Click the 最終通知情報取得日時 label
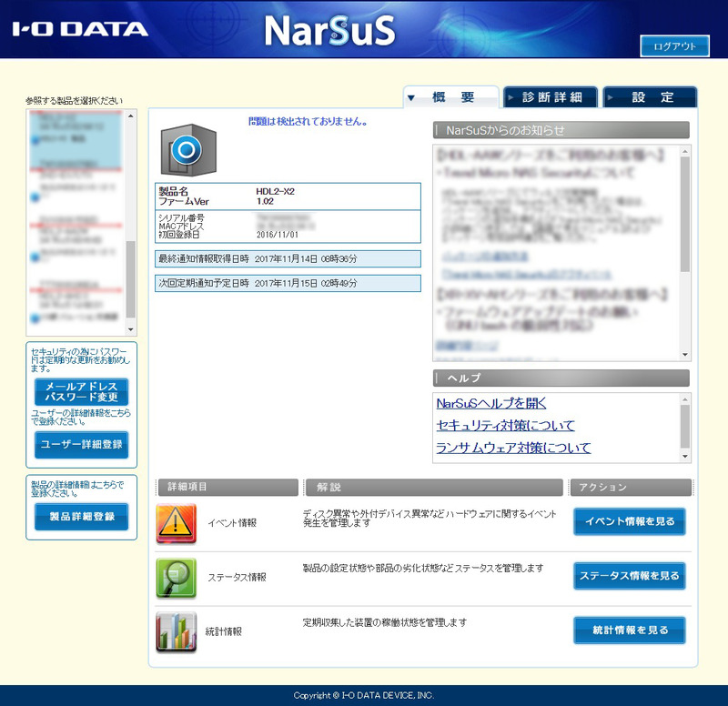 tap(204, 259)
